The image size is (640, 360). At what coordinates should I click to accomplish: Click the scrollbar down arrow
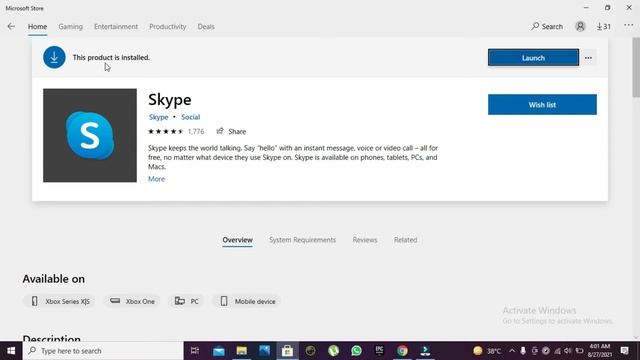click(x=636, y=337)
